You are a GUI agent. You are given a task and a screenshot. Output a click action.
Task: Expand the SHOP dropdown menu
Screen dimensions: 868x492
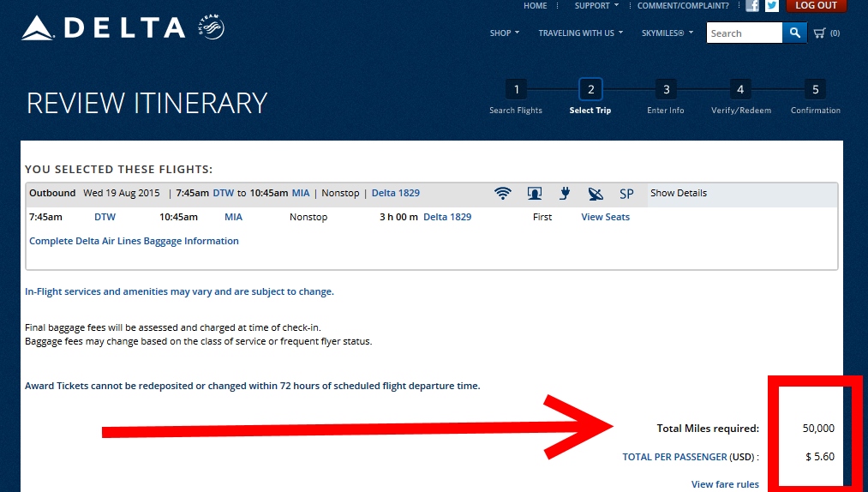click(505, 33)
